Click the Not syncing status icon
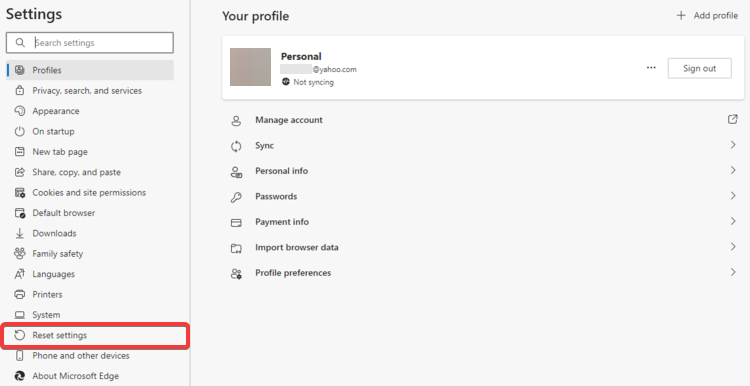 point(286,82)
